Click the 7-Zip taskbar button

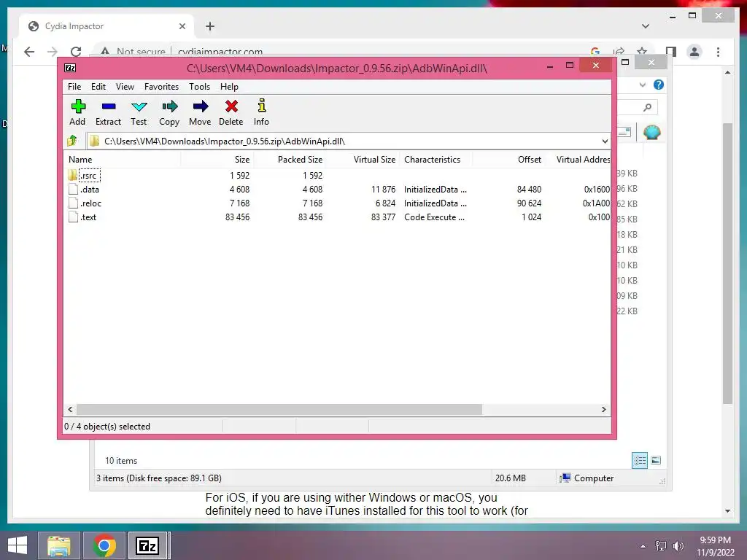[147, 545]
